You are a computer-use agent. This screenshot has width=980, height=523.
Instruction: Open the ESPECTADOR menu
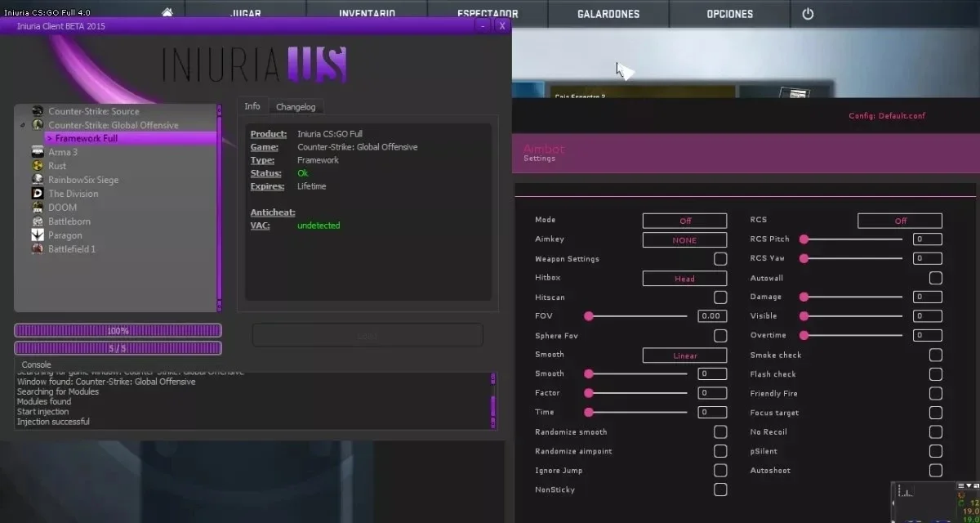pyautogui.click(x=488, y=14)
